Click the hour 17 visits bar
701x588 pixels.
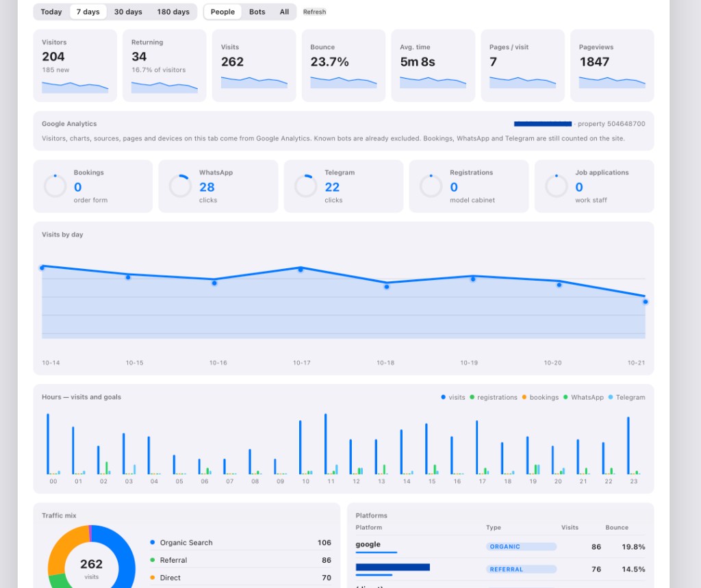tap(477, 447)
